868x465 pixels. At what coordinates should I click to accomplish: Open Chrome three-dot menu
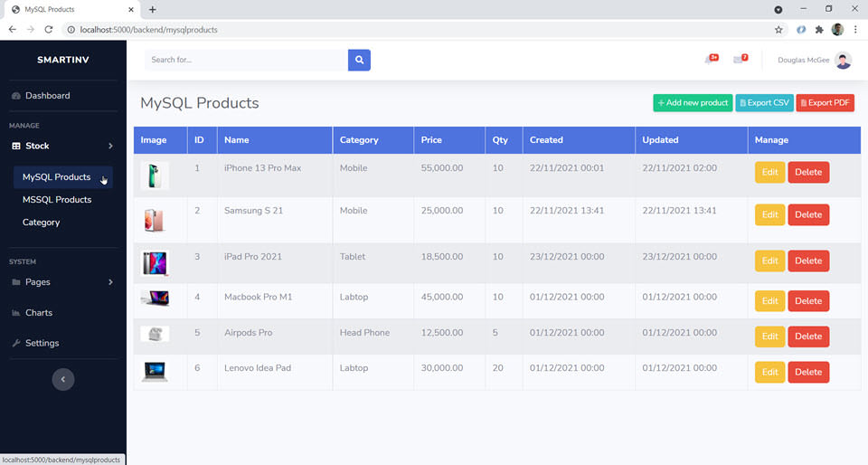(855, 29)
